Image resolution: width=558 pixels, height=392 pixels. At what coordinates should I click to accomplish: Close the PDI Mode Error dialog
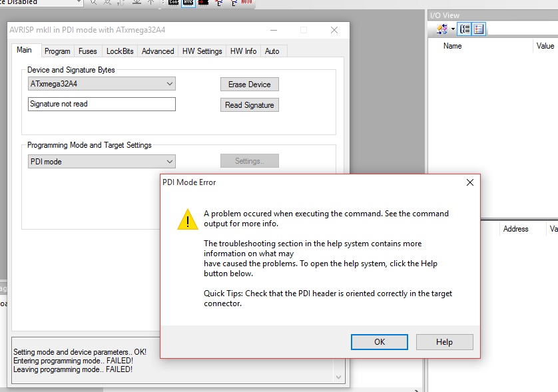point(469,182)
